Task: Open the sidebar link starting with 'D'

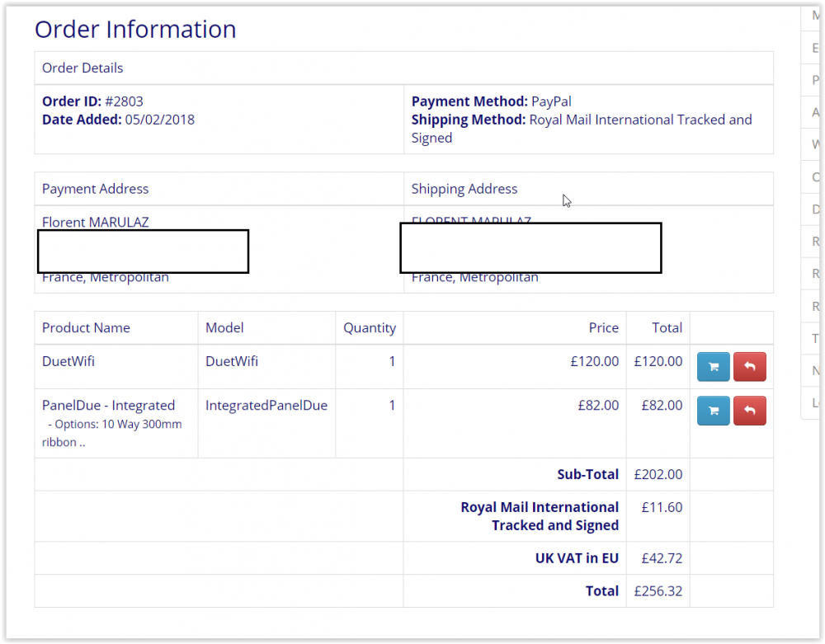Action: click(x=815, y=209)
